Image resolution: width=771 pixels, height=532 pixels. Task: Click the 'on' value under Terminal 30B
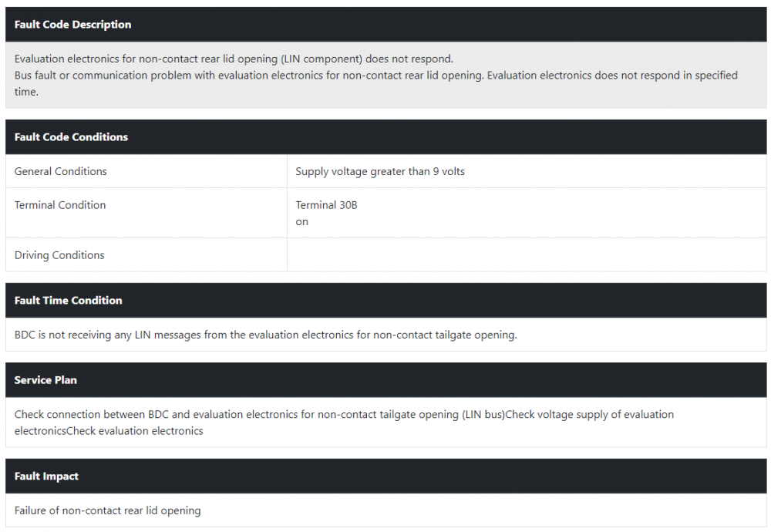(x=302, y=222)
